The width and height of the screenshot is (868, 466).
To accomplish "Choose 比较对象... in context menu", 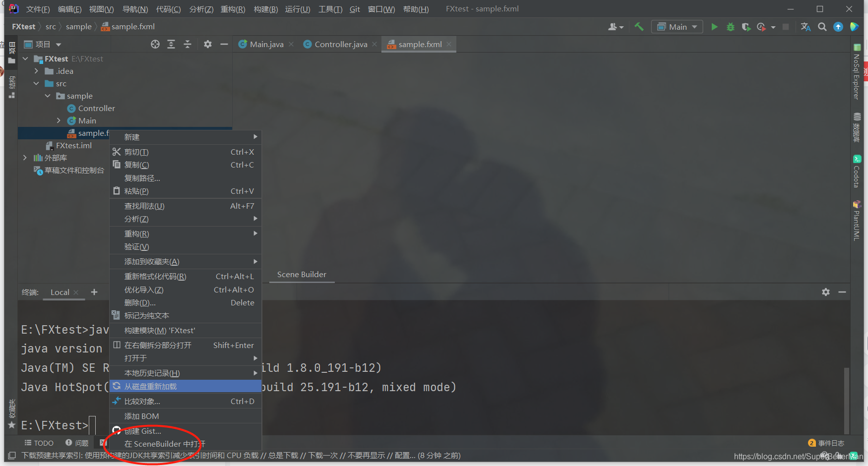I will [x=186, y=401].
